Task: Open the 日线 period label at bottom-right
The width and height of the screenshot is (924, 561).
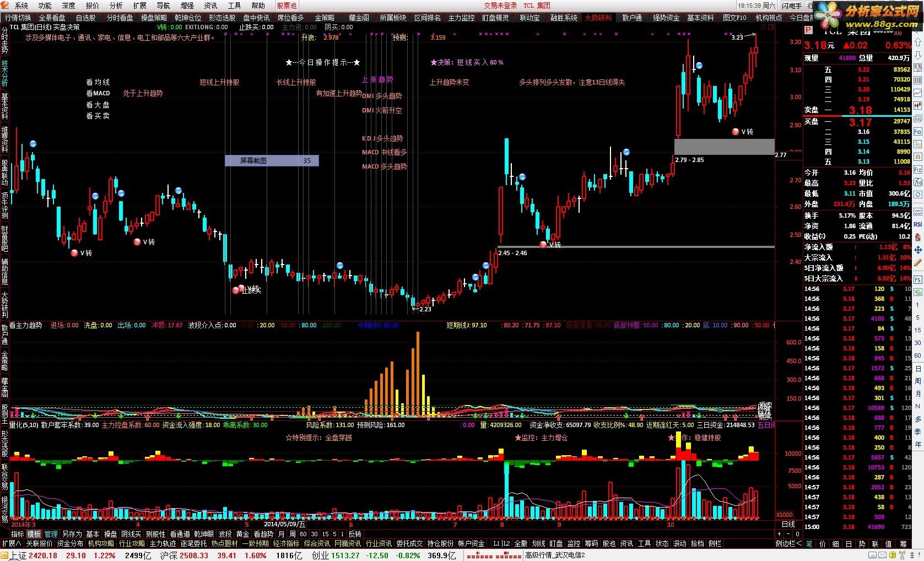Action: [x=788, y=524]
